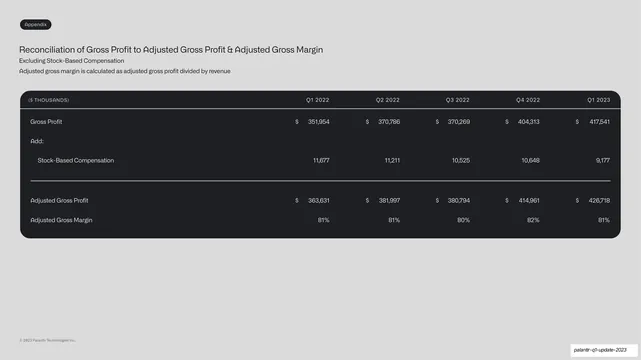The width and height of the screenshot is (641, 360).
Task: Click the stock compensation value 11,211
Action: click(x=392, y=161)
